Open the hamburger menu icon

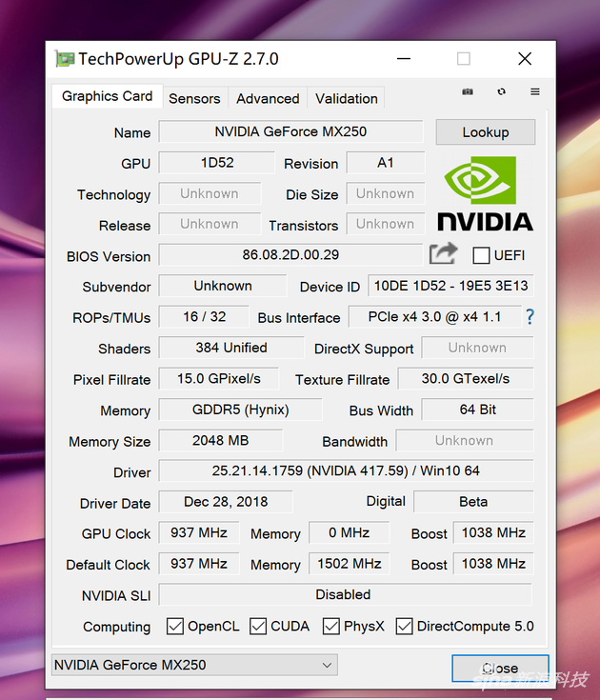point(535,91)
